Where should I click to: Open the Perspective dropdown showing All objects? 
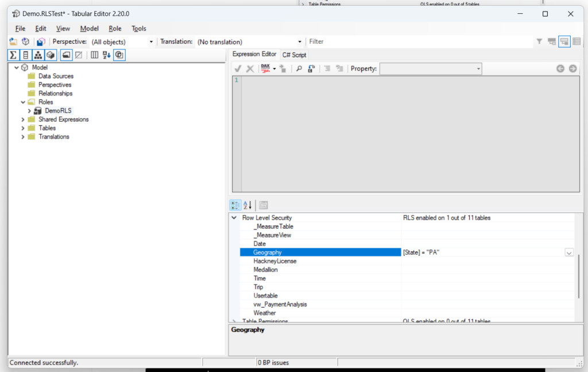[150, 41]
